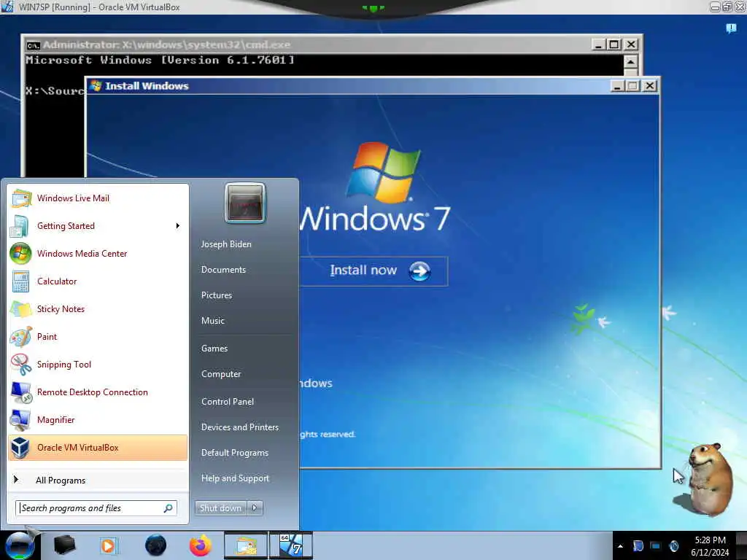Close the cmd.exe Administrator window
The width and height of the screenshot is (747, 560).
[x=631, y=44]
